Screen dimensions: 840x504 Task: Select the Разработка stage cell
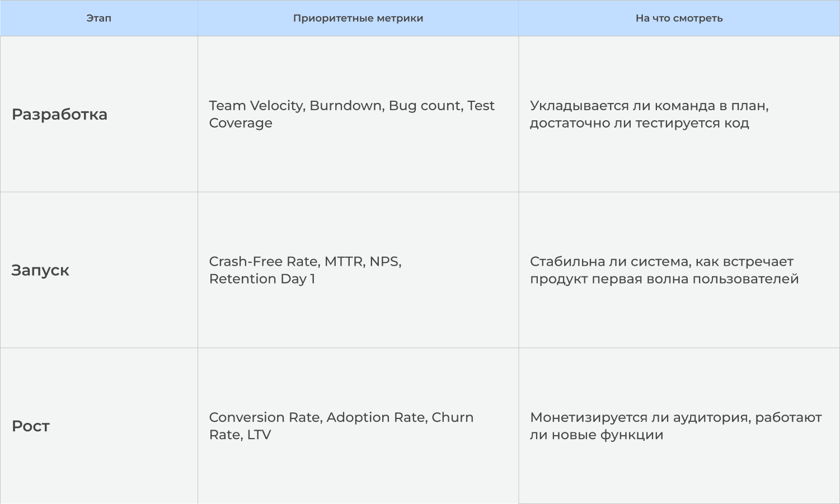click(x=99, y=114)
